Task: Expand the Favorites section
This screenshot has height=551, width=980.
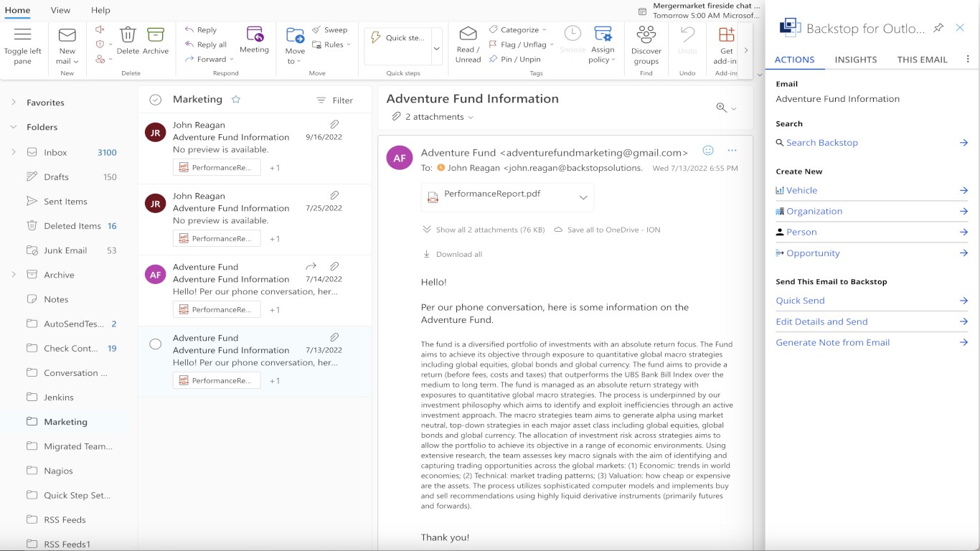Action: 14,103
